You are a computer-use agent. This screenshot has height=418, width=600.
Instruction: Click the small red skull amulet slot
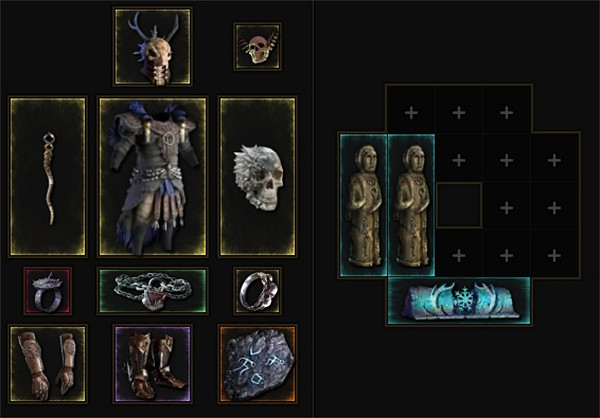pyautogui.click(x=258, y=46)
